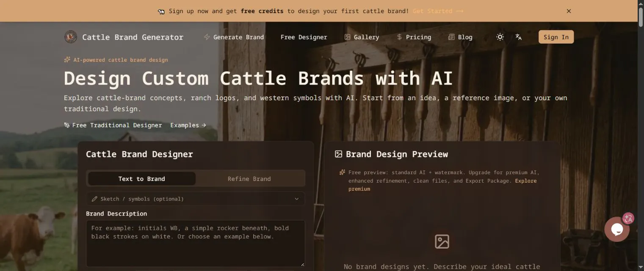
Task: Click the Cattle Brand Generator site title
Action: click(133, 37)
